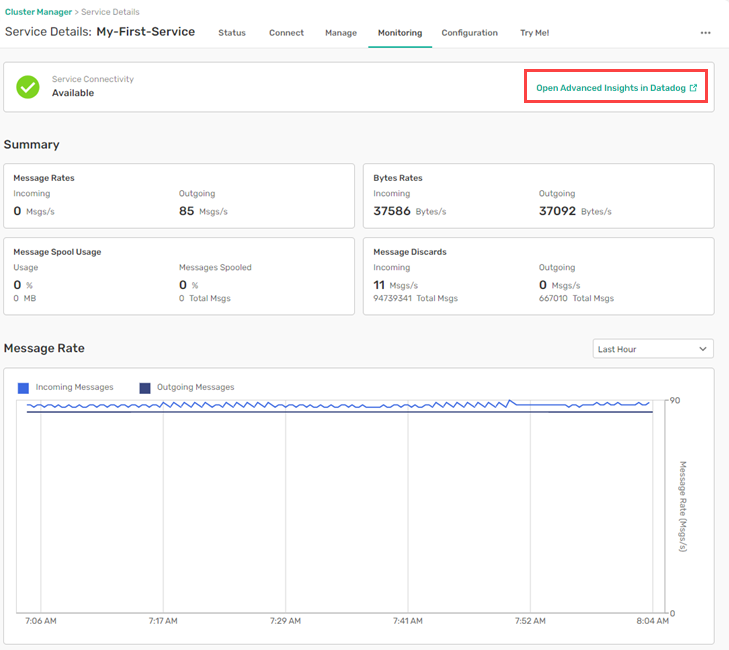The height and width of the screenshot is (650, 729).
Task: Click the Cluster Manager breadcrumb link
Action: click(x=38, y=11)
